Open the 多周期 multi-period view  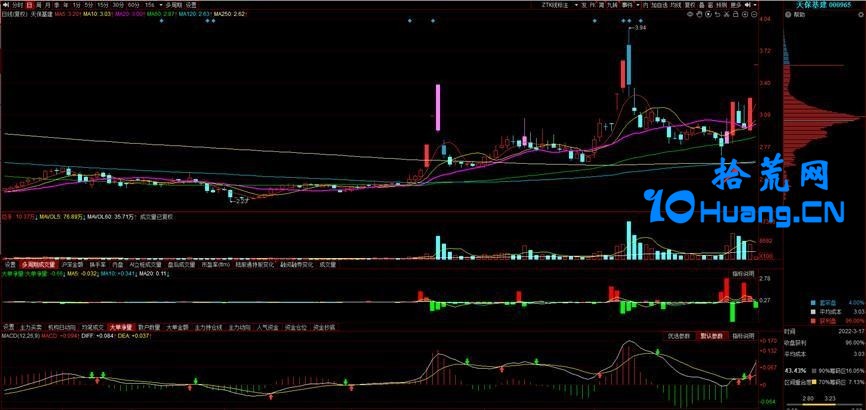click(x=173, y=5)
